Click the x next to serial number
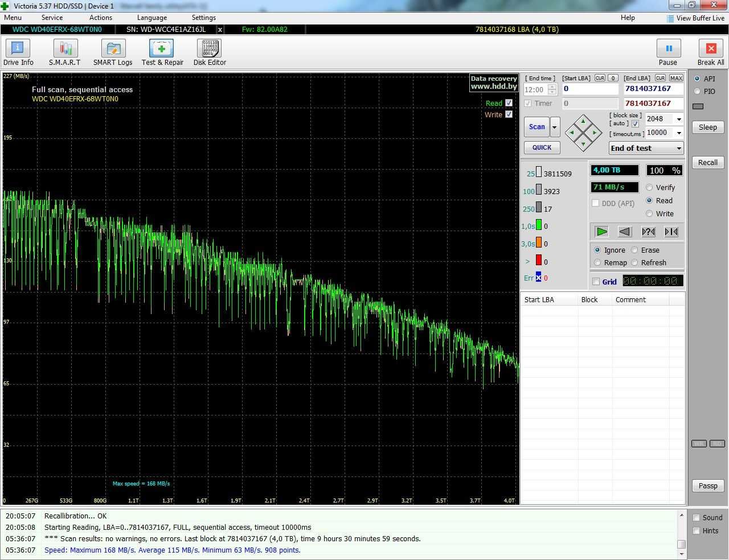The width and height of the screenshot is (729, 560). pyautogui.click(x=220, y=30)
